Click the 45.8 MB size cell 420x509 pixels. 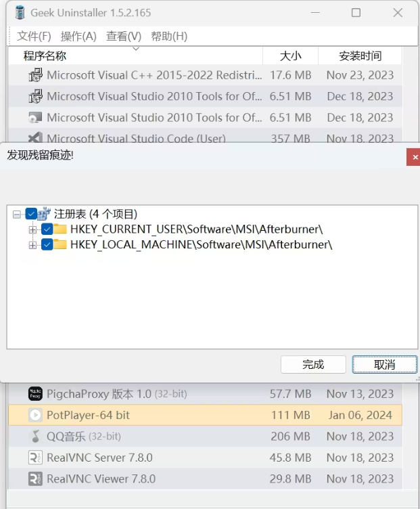click(290, 458)
